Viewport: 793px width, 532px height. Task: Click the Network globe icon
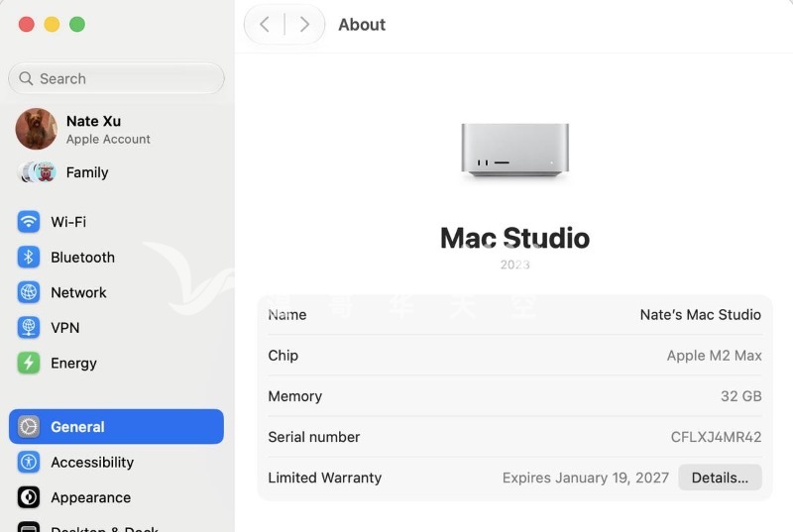coord(29,292)
